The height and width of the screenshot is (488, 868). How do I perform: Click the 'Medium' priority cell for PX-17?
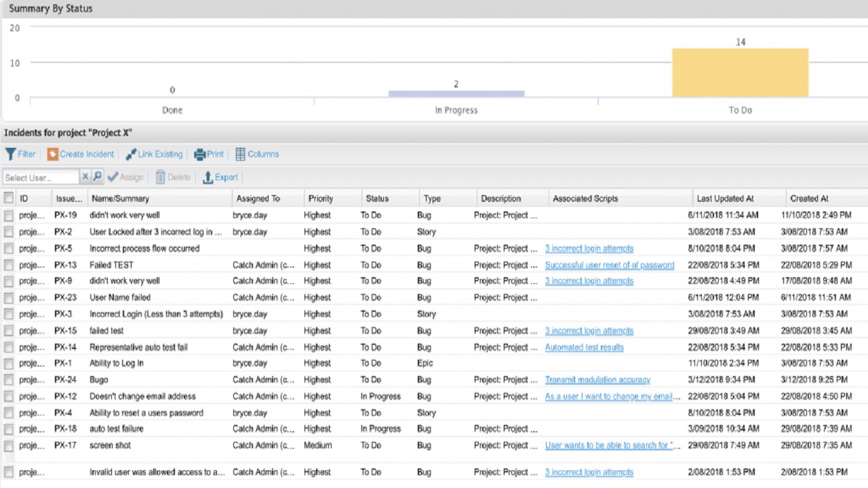point(318,446)
